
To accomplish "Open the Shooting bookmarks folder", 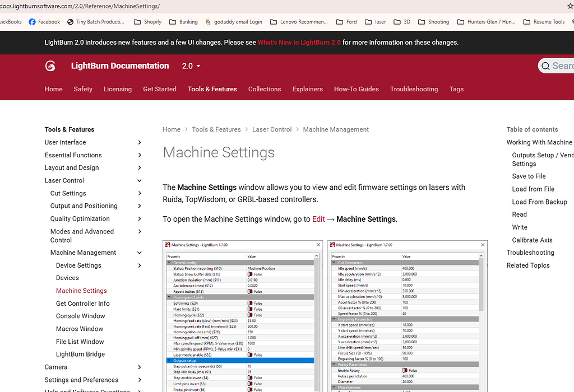I will click(433, 22).
